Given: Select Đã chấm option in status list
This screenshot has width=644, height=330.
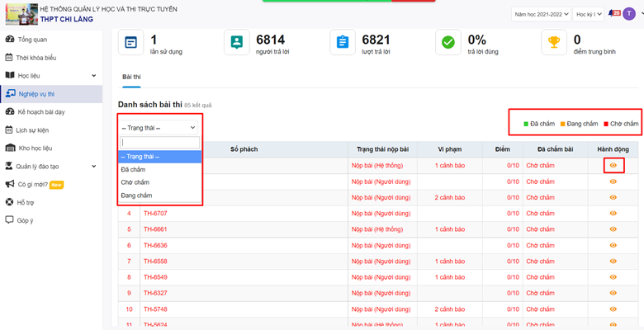Looking at the screenshot, I should (x=133, y=169).
